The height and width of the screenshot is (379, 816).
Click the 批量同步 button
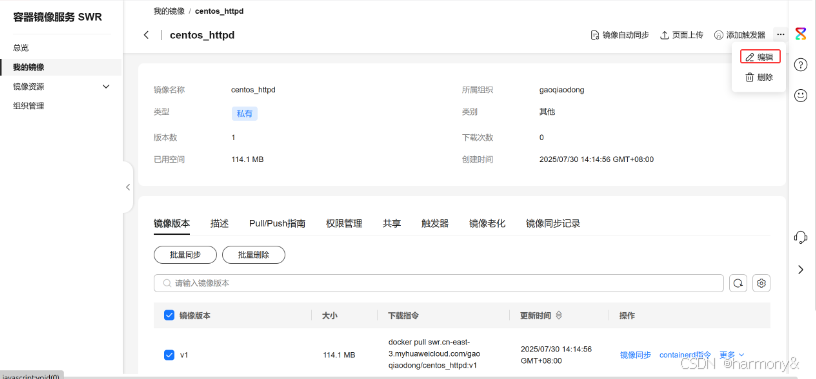(186, 255)
